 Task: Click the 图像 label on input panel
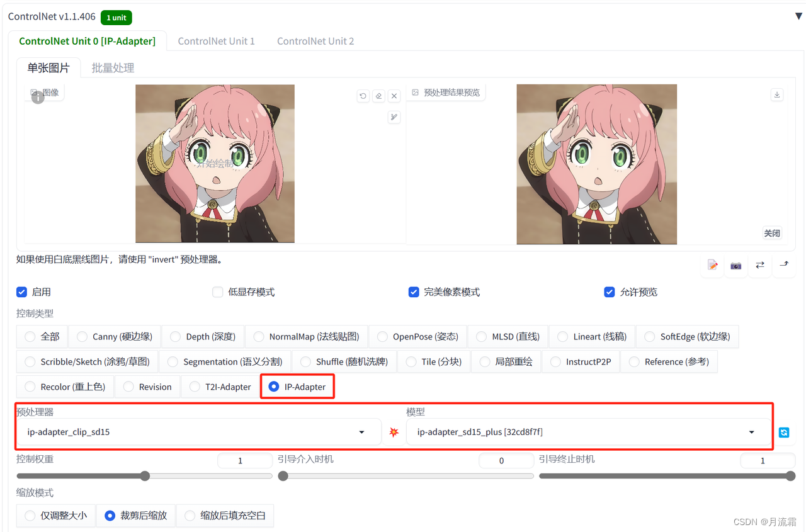(45, 93)
